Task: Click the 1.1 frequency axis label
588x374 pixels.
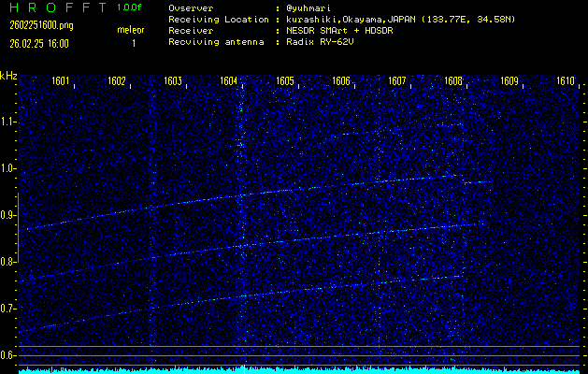Action: tap(8, 122)
